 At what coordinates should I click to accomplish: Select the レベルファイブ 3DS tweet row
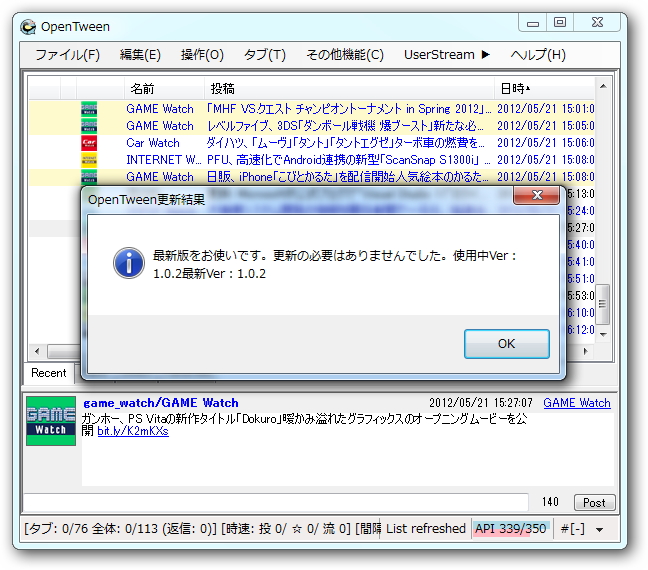312,126
